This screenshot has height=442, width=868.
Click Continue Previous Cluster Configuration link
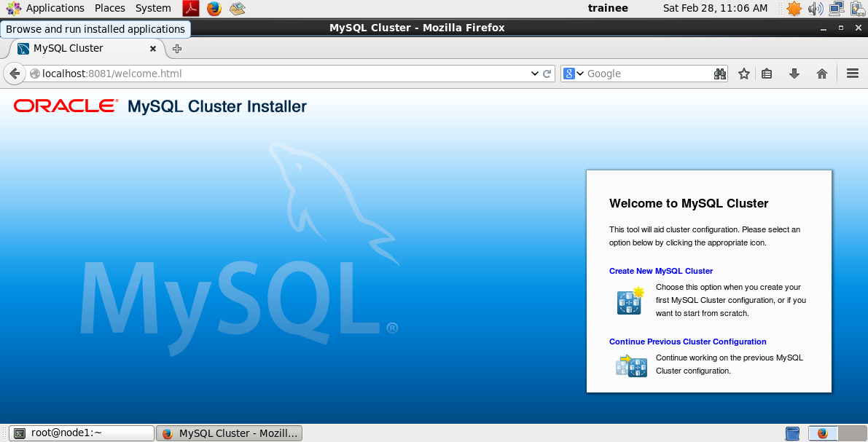(687, 342)
